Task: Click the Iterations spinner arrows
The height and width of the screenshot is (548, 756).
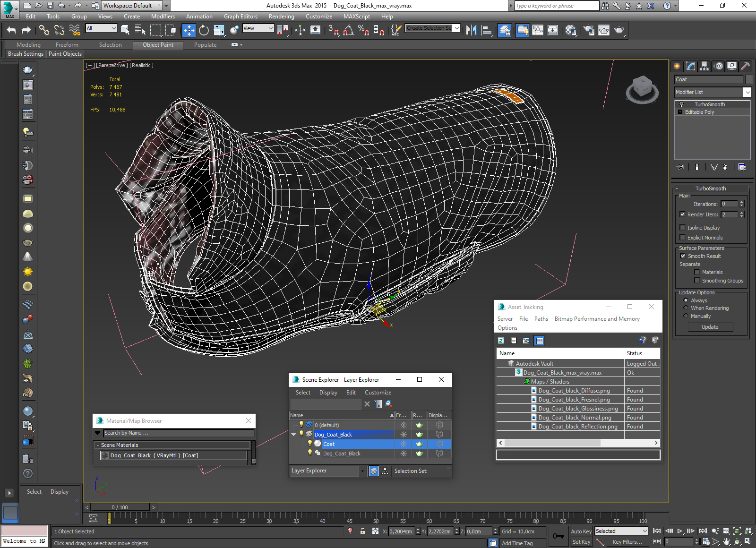Action: coord(741,204)
